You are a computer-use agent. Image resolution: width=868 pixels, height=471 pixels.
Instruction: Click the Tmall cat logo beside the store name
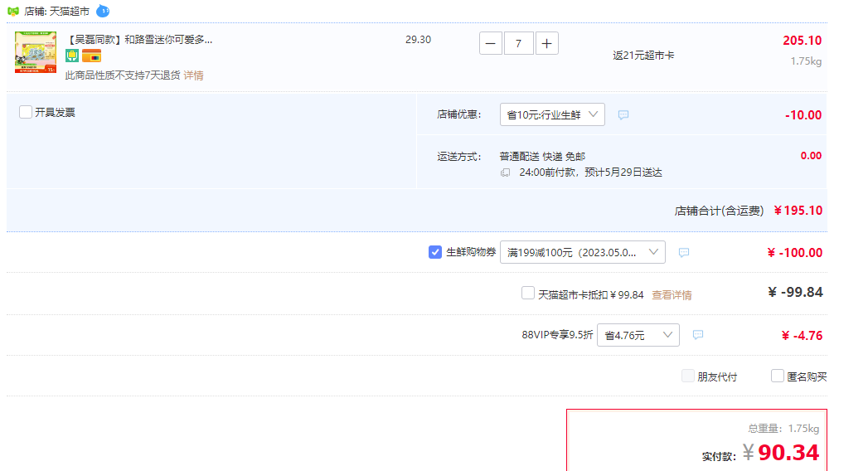12,11
